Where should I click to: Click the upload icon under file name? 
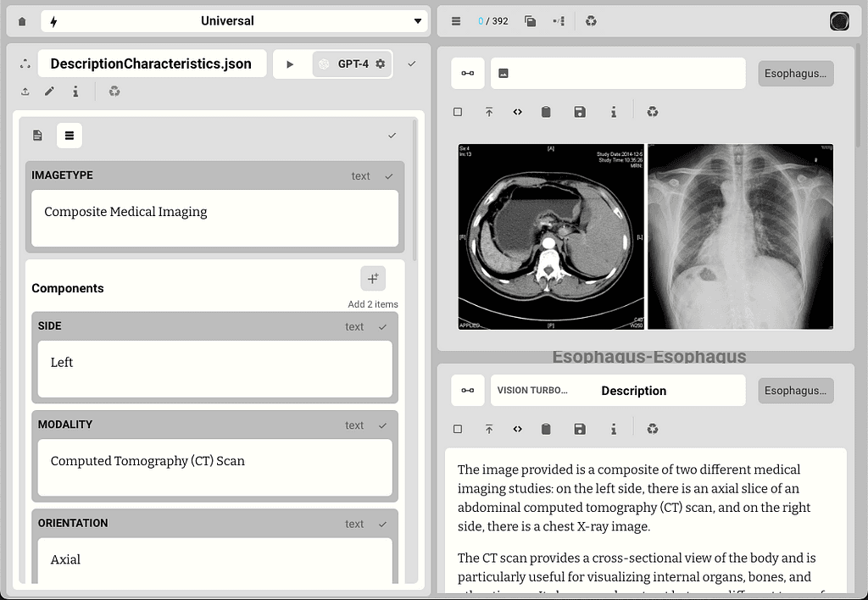[x=25, y=92]
